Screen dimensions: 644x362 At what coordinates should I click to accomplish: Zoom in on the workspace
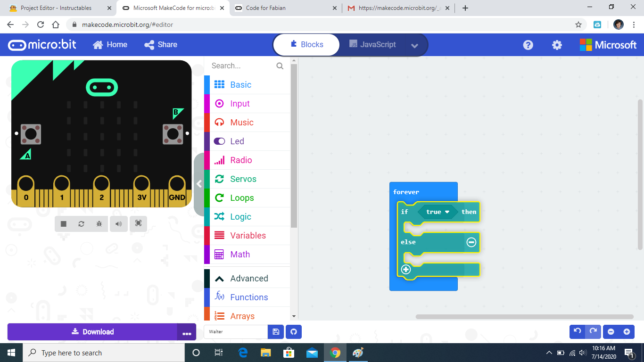[x=627, y=332]
